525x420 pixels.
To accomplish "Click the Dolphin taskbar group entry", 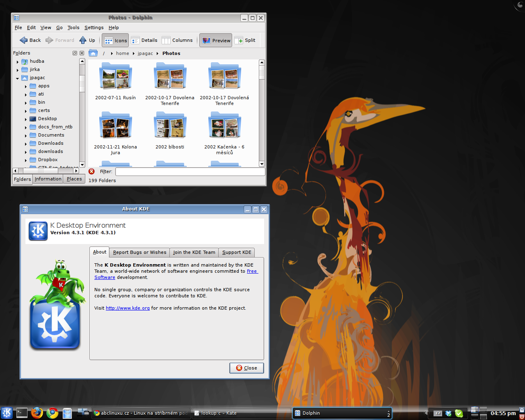I will pyautogui.click(x=342, y=413).
